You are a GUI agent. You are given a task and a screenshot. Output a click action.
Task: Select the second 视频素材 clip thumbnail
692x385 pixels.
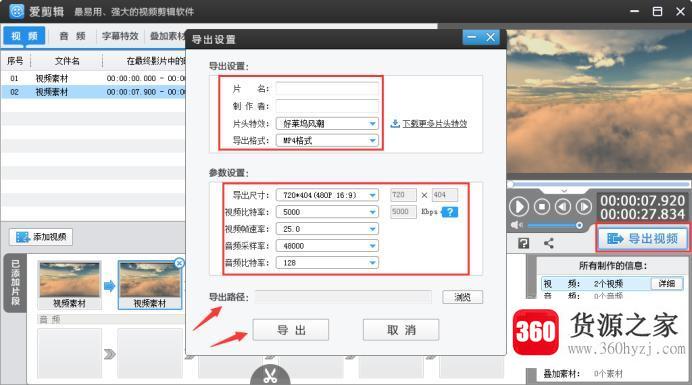click(150, 285)
